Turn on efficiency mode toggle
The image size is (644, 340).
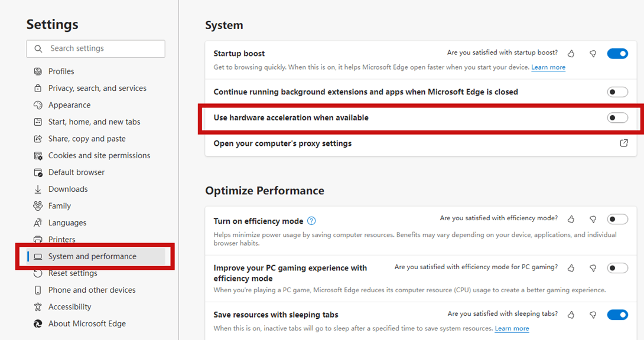(617, 220)
